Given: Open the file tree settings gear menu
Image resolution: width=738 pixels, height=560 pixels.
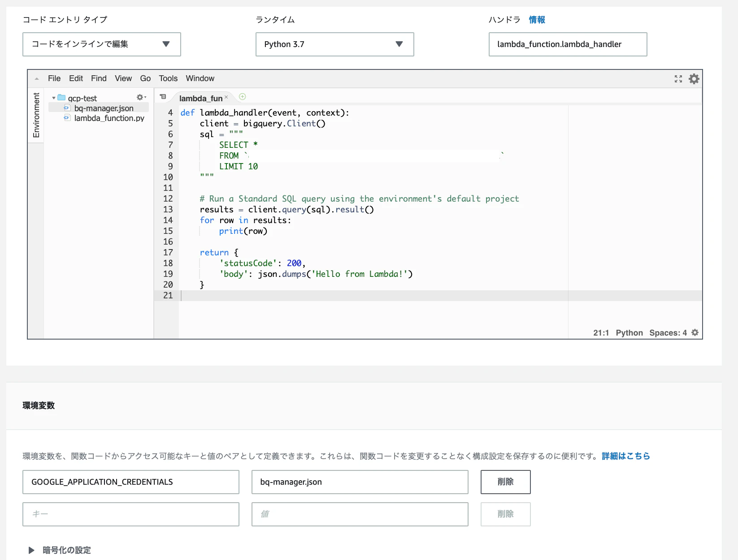Looking at the screenshot, I should tap(141, 97).
